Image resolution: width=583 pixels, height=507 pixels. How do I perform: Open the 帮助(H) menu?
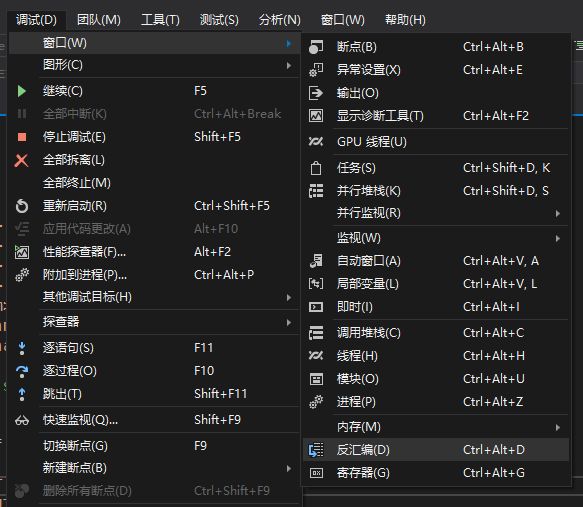[x=405, y=20]
